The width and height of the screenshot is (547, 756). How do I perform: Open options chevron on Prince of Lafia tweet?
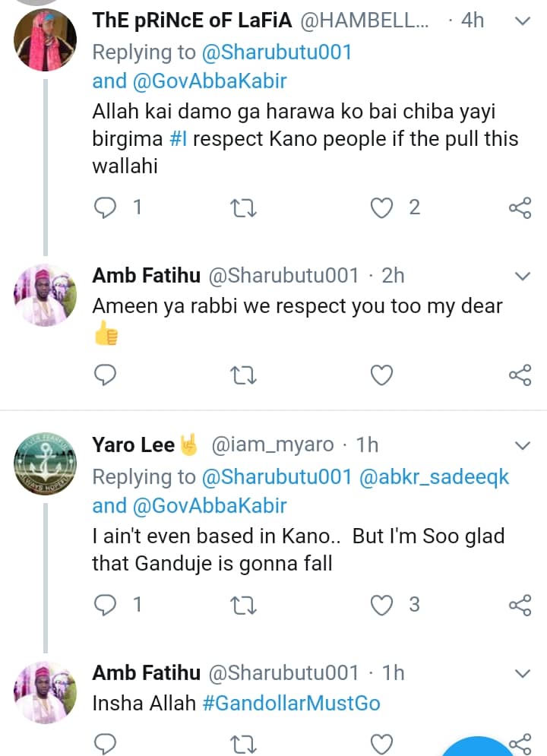coord(523,21)
